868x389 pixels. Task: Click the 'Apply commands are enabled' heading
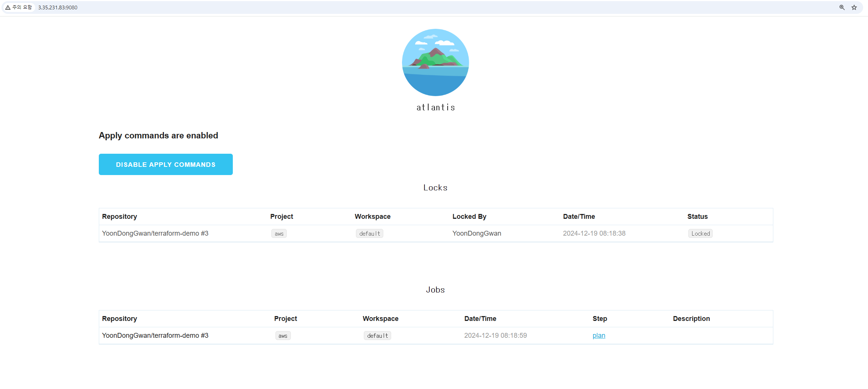point(158,135)
